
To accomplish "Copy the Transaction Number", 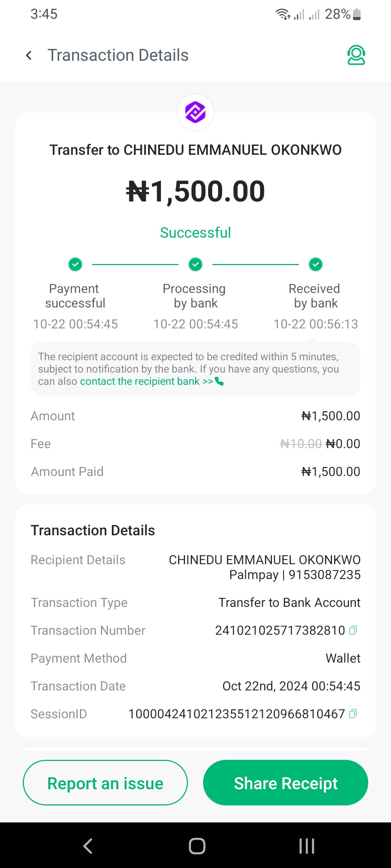I will (x=353, y=630).
